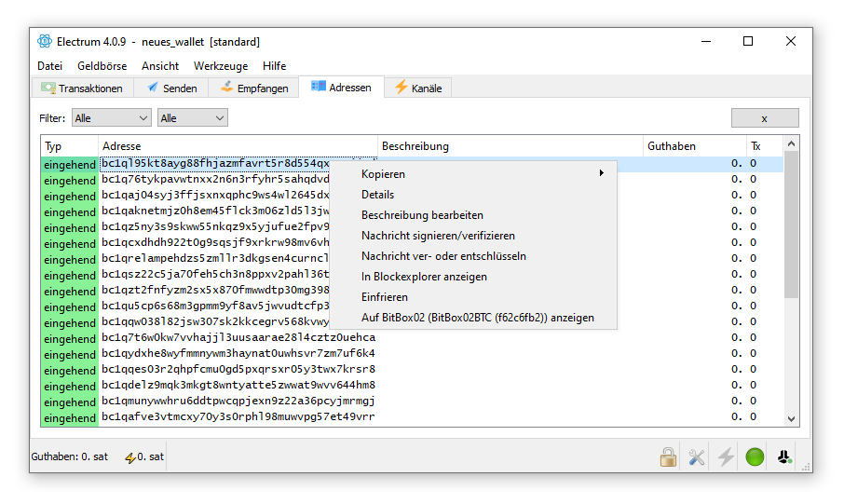The image size is (844, 504).
Task: Select address bc1qmunywwhru6ddtpwcqpjexn9z22a36pcyjmrmgj
Action: click(238, 402)
